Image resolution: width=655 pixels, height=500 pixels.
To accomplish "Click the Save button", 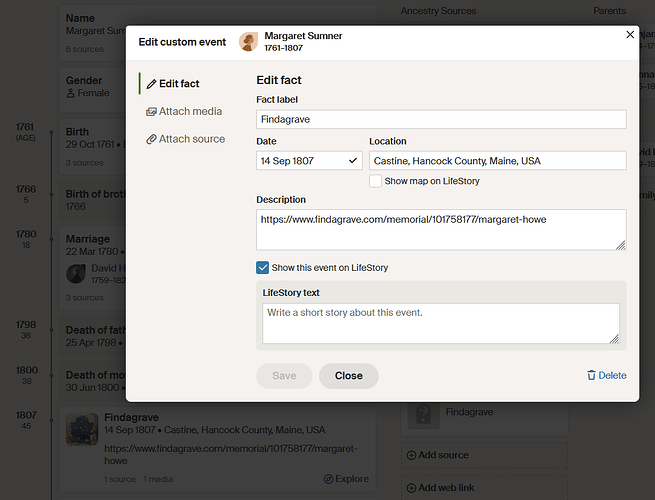I will [284, 376].
